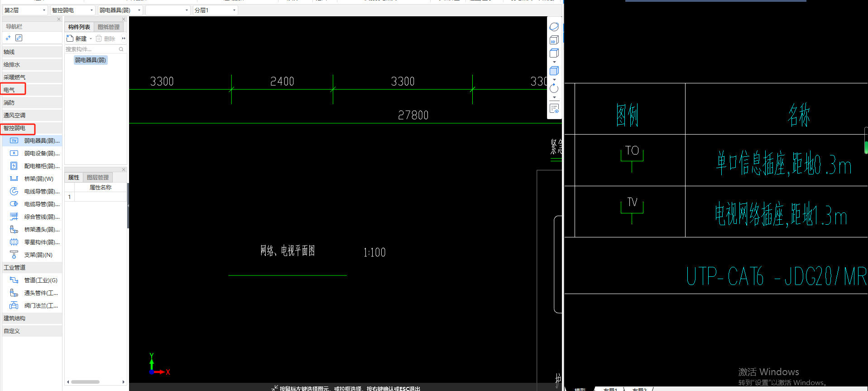
Task: Collapse the 智控弱电 category
Action: point(32,128)
